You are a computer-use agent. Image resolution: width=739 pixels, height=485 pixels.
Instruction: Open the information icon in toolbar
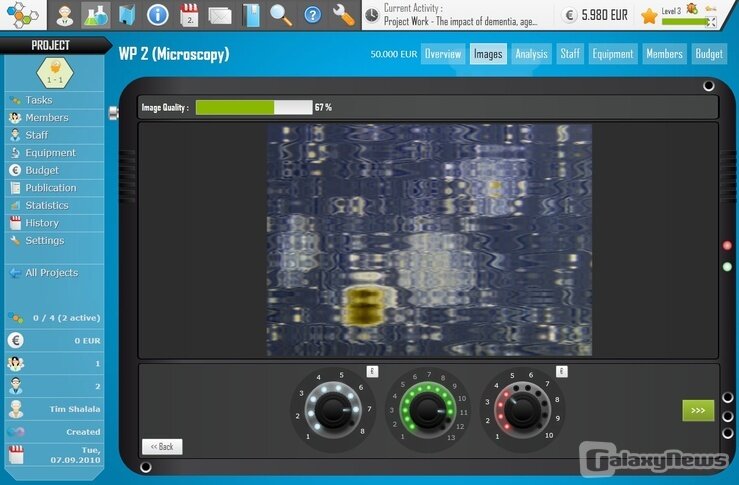[157, 15]
